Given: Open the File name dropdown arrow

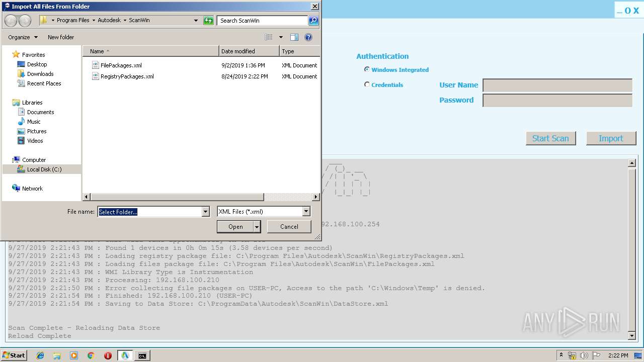Looking at the screenshot, I should point(205,212).
